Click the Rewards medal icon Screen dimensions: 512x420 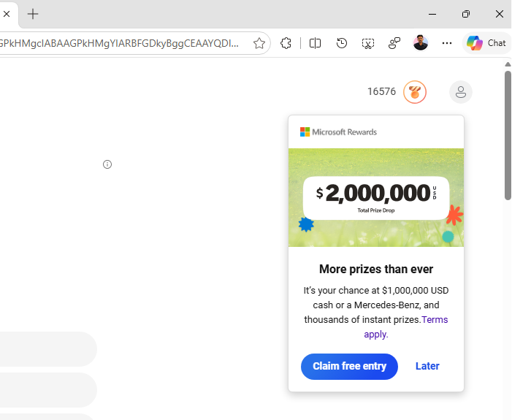pos(415,92)
